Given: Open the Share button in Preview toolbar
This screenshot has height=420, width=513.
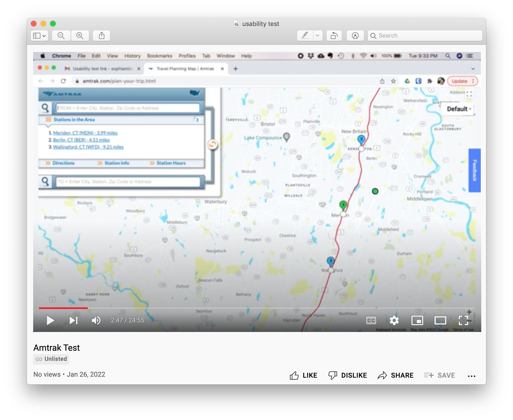Looking at the screenshot, I should pyautogui.click(x=101, y=36).
